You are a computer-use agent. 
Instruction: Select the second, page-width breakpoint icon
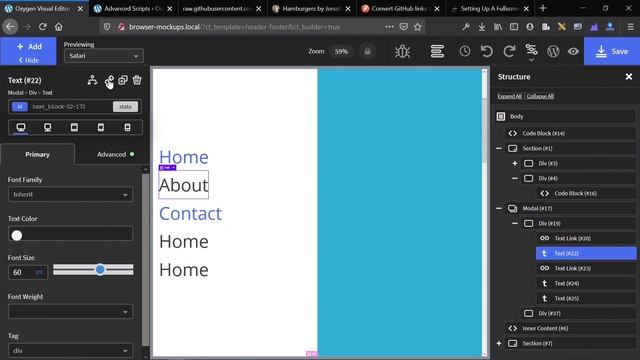point(47,127)
